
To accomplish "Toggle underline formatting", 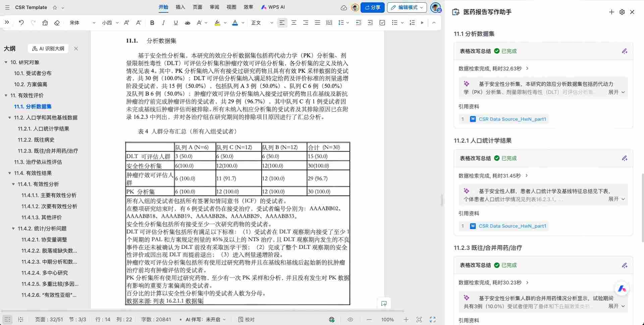I will (x=175, y=22).
